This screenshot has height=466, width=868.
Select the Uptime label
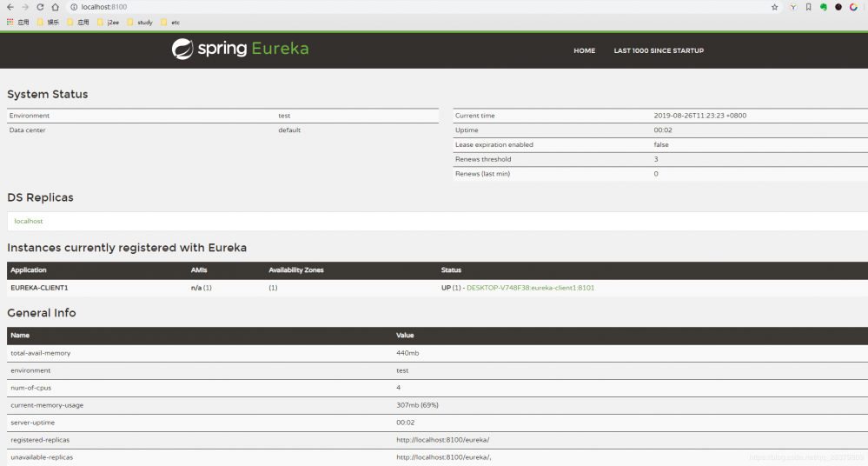467,130
